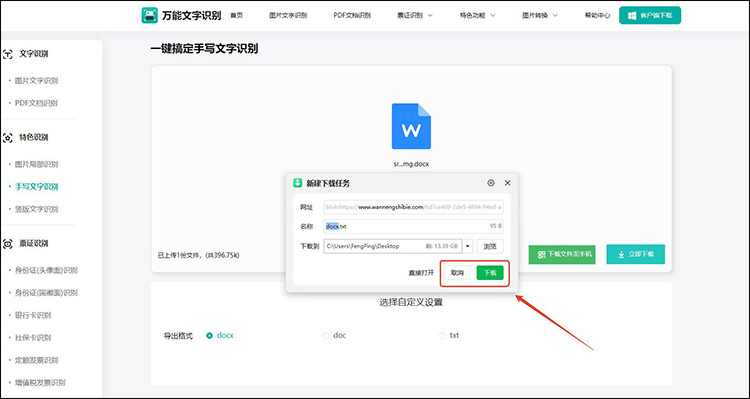The image size is (750, 399).
Task: Click the 浏览 browse button
Action: pos(490,246)
